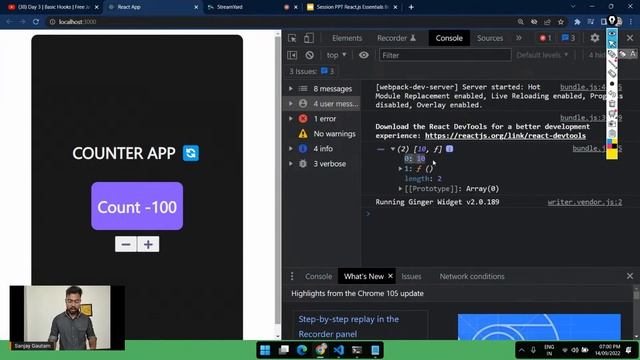Click the reset icon beside COUNTER APP
This screenshot has width=640, height=360.
pyautogui.click(x=191, y=153)
